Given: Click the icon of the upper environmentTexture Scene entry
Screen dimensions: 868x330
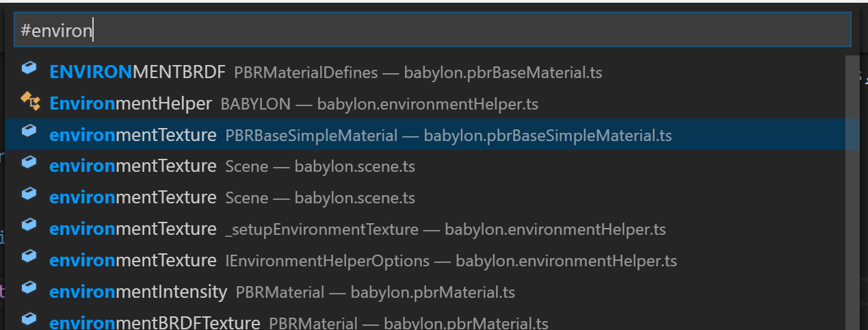Looking at the screenshot, I should pyautogui.click(x=29, y=162).
